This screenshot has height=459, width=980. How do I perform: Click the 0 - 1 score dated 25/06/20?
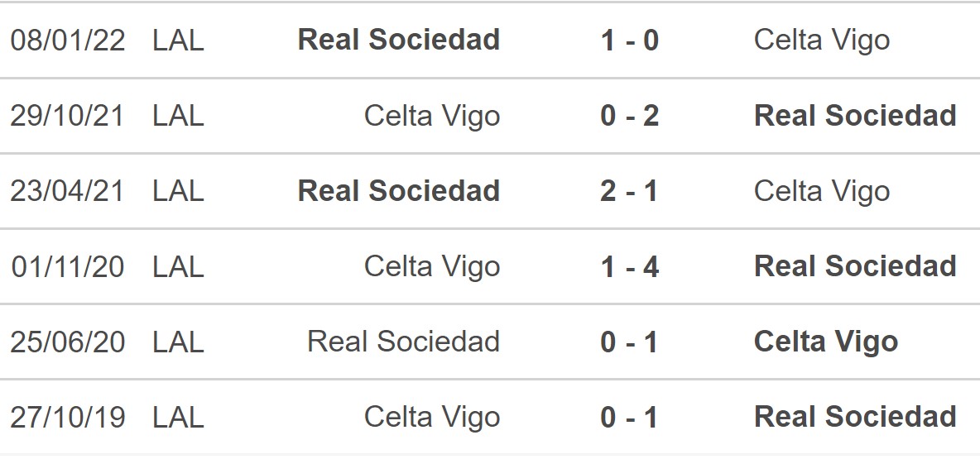point(629,342)
